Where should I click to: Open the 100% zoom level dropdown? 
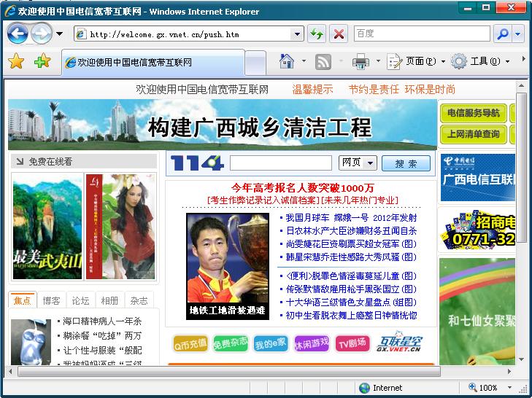point(509,388)
